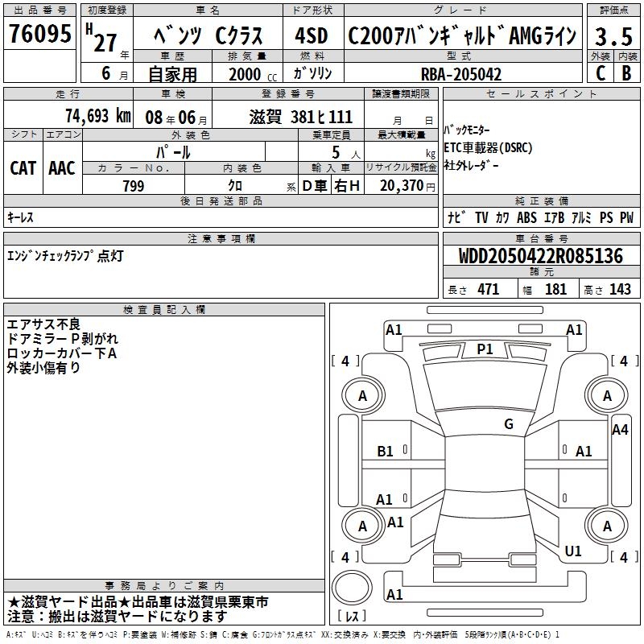This screenshot has width=644, height=644.
Task: Select grade text C200アバンギャルド AMGライン
Action: 462,35
